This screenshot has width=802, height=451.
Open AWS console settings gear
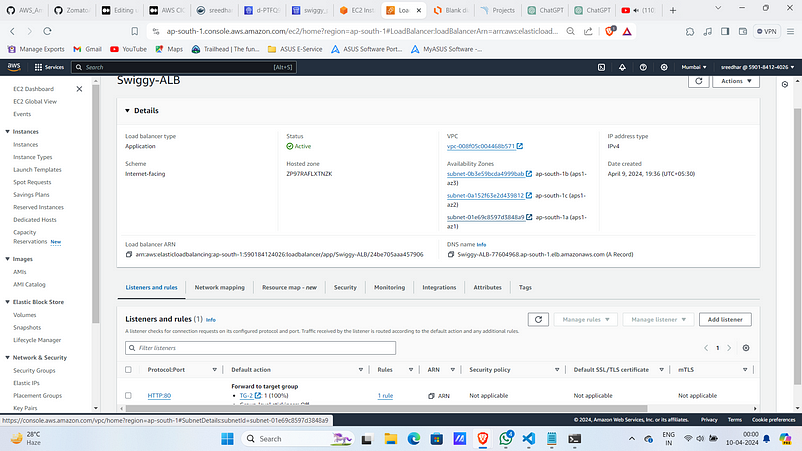tap(664, 67)
